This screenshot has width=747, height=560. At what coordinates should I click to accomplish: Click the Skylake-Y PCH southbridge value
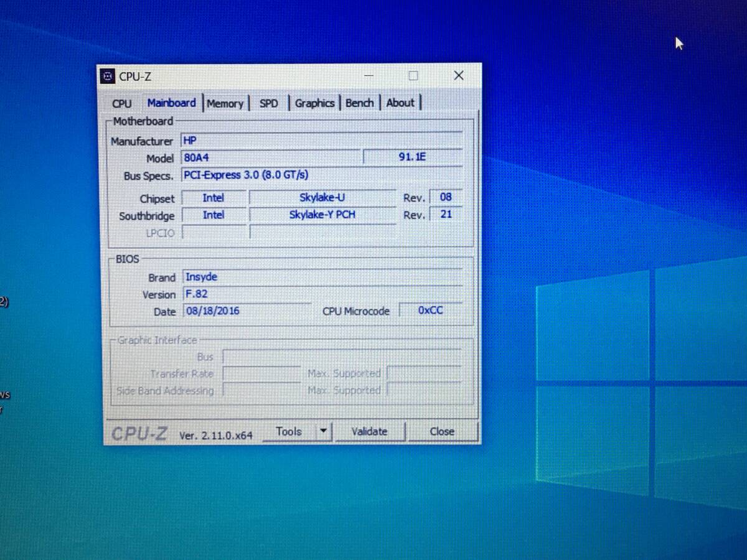coord(322,215)
